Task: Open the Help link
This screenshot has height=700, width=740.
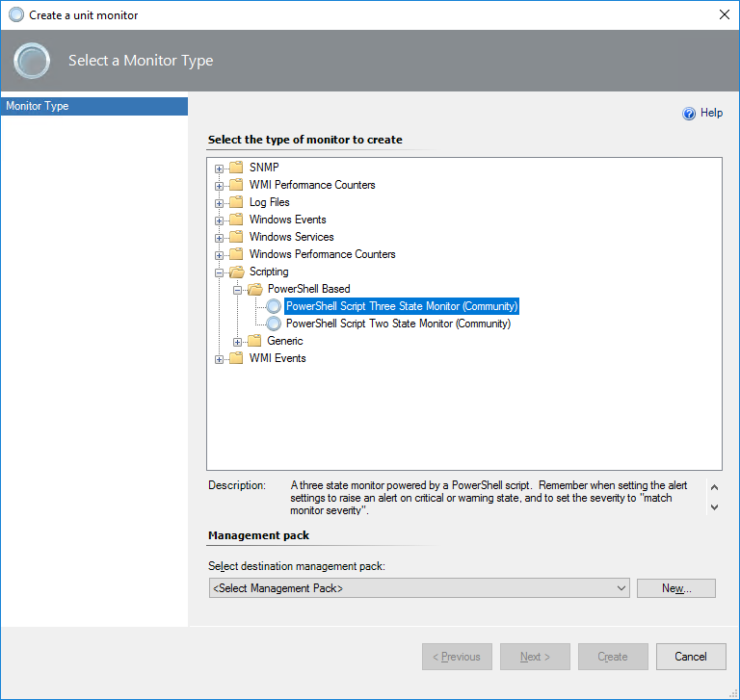Action: (x=711, y=114)
